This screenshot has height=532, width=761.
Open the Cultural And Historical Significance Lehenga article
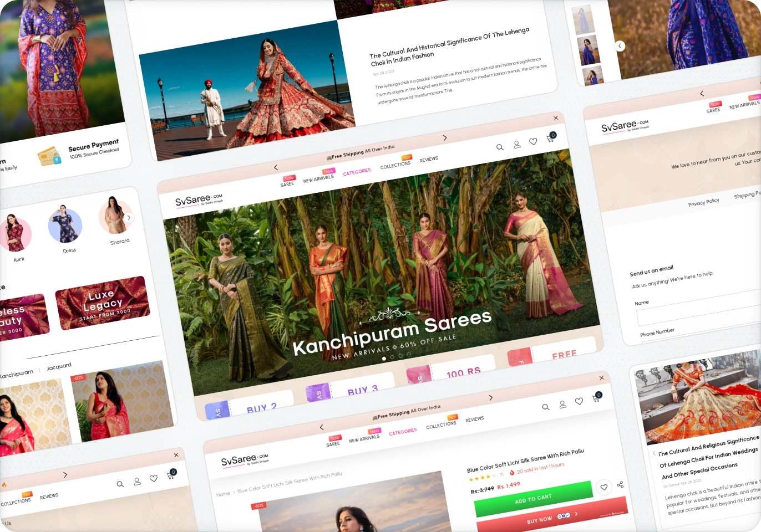449,47
